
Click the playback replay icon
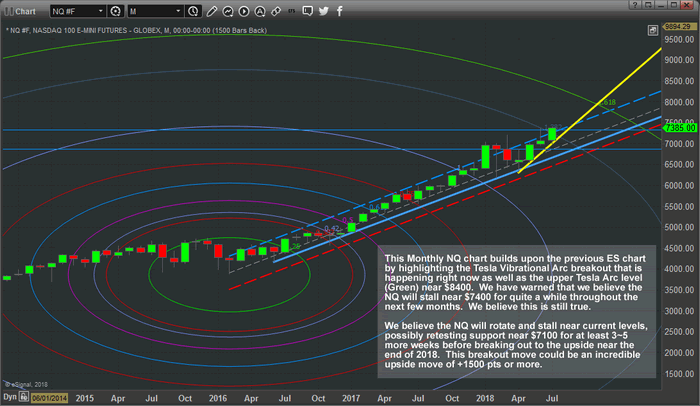[x=244, y=11]
